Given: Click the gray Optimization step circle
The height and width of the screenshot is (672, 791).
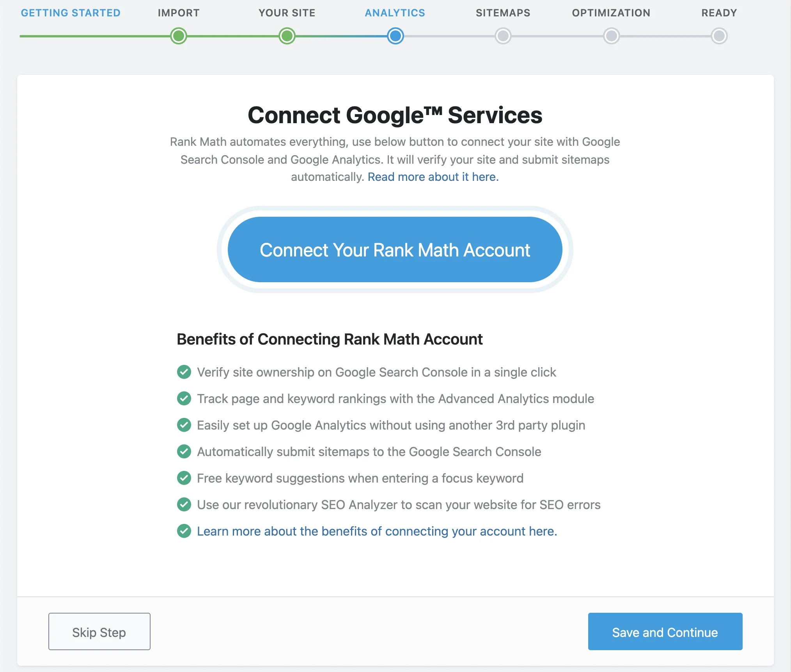Looking at the screenshot, I should pos(612,36).
